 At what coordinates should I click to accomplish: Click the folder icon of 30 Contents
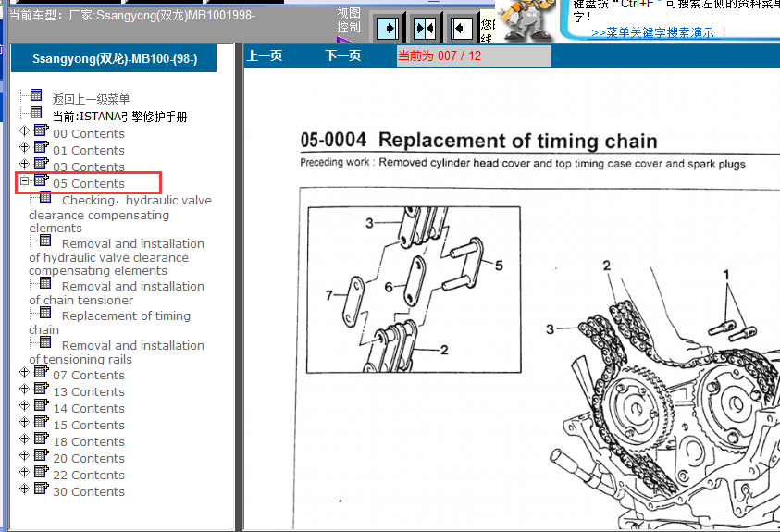[42, 489]
